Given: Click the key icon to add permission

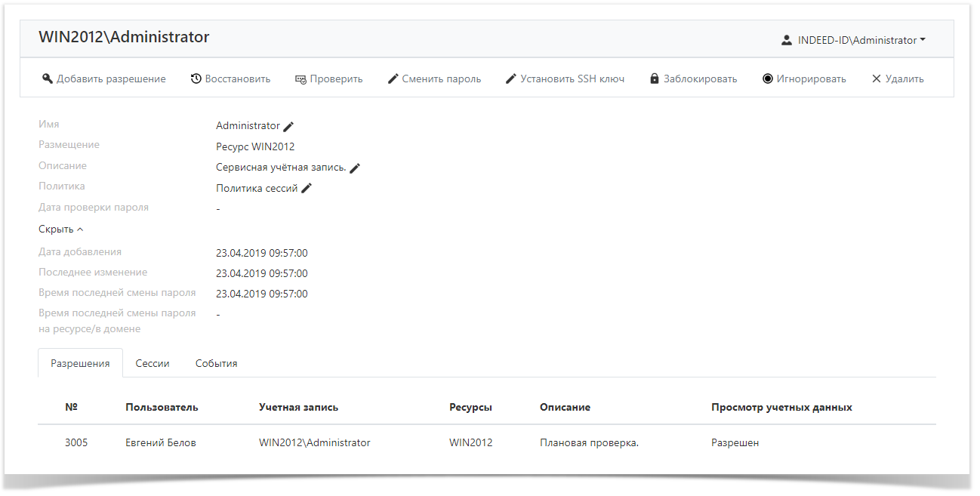Looking at the screenshot, I should pos(48,78).
